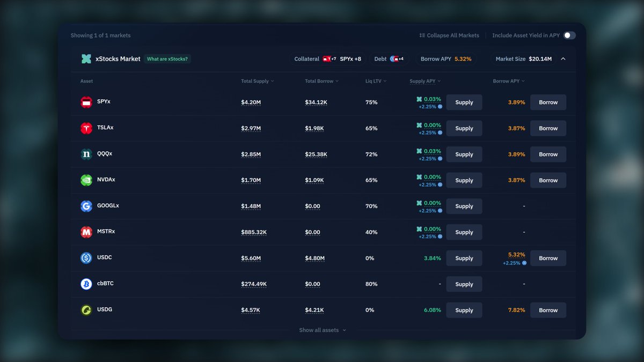The height and width of the screenshot is (362, 644).
Task: Collapse the xStocks Market with the chevron
Action: (x=563, y=59)
